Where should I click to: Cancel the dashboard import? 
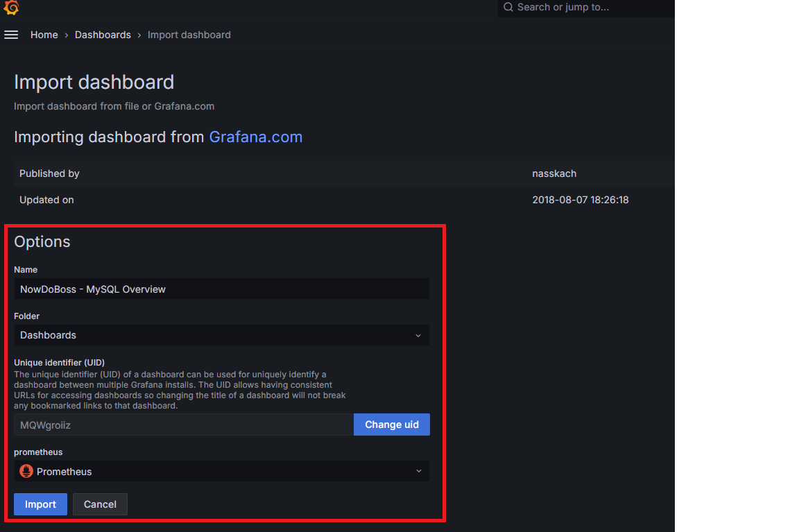(x=100, y=504)
